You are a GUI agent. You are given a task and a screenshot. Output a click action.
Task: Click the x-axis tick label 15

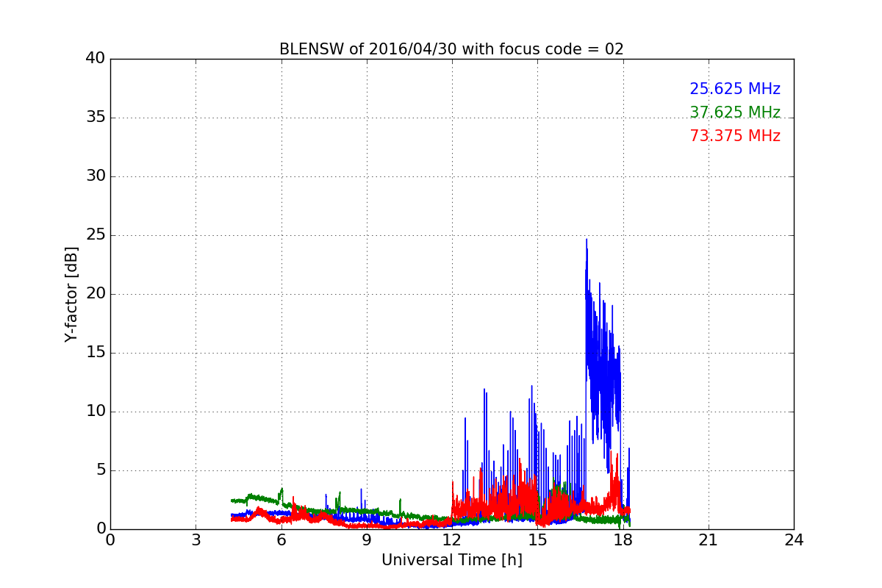pyautogui.click(x=537, y=539)
